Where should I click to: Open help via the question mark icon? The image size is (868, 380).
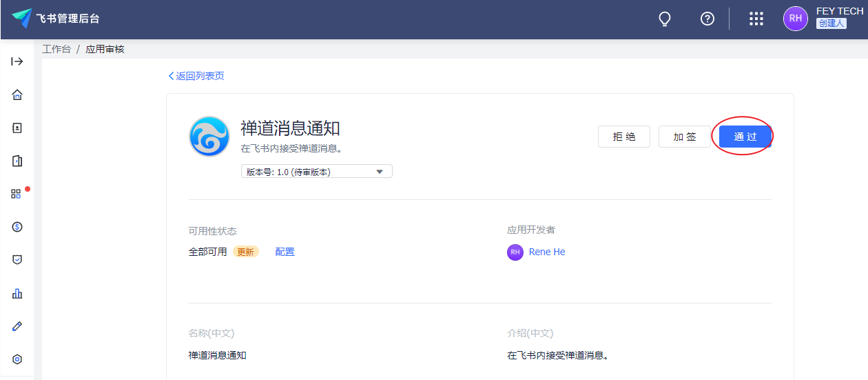click(707, 19)
